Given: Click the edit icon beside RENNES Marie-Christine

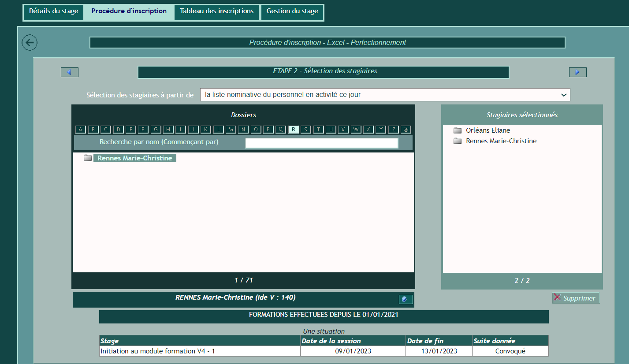Looking at the screenshot, I should [x=405, y=299].
